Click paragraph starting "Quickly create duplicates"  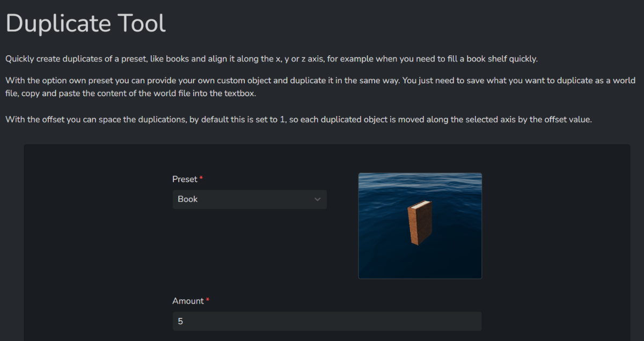pyautogui.click(x=272, y=59)
